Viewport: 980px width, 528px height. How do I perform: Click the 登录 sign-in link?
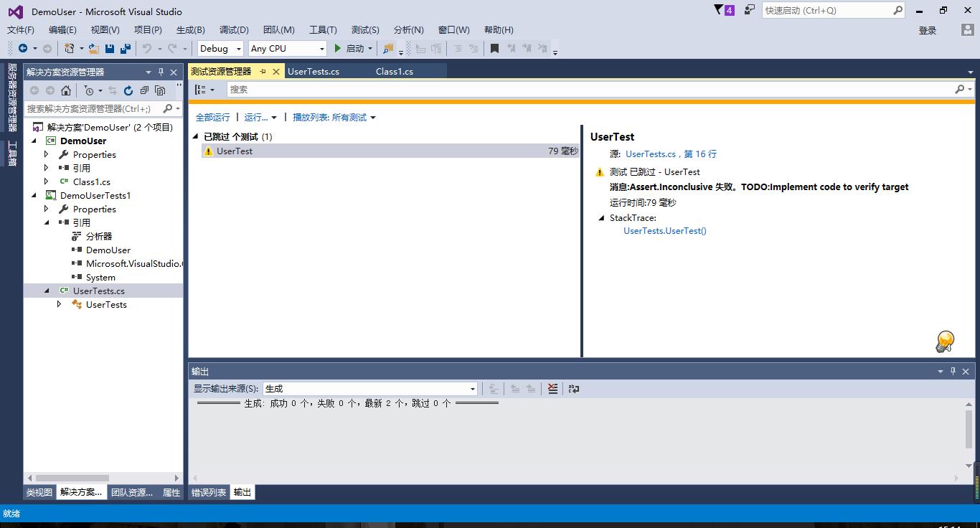point(928,30)
